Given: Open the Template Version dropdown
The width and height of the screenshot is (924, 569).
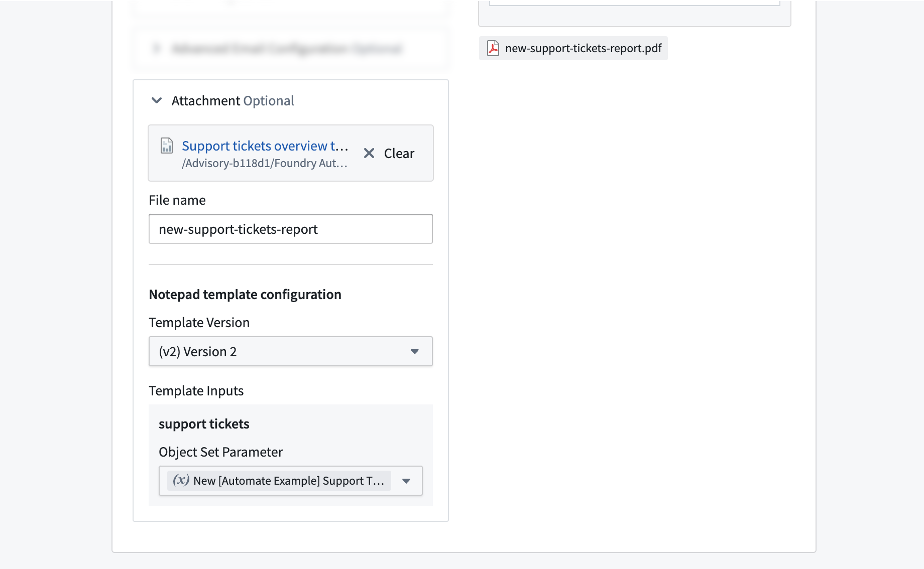Looking at the screenshot, I should click(291, 351).
